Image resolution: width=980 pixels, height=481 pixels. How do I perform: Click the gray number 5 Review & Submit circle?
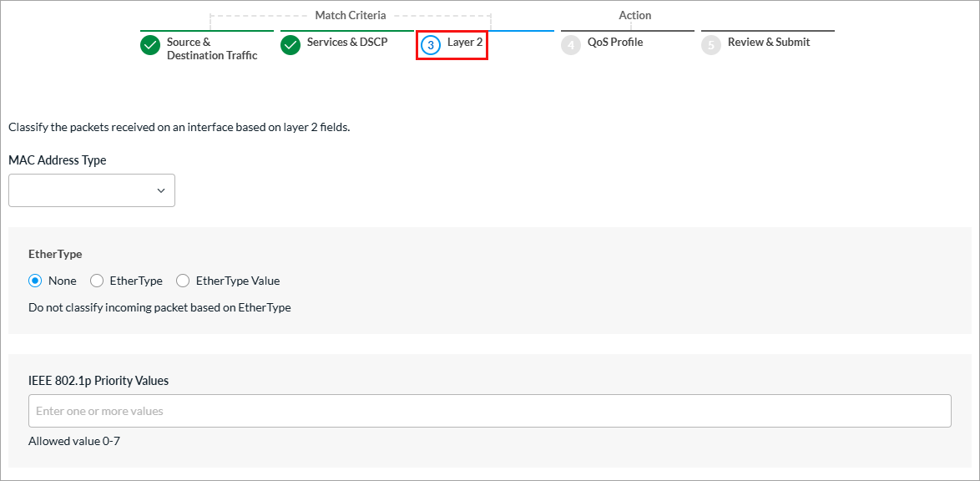[711, 45]
